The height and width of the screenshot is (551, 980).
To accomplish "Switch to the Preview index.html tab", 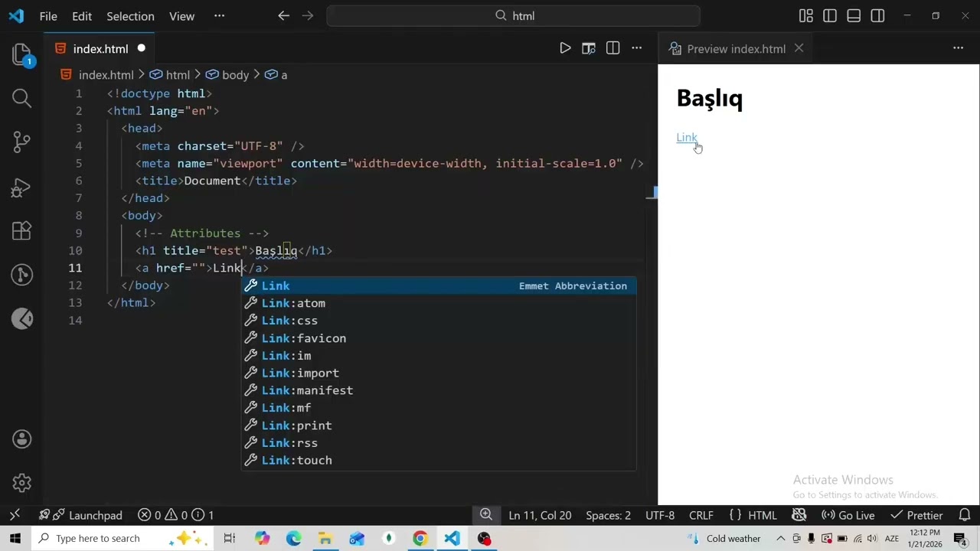I will pos(736,48).
